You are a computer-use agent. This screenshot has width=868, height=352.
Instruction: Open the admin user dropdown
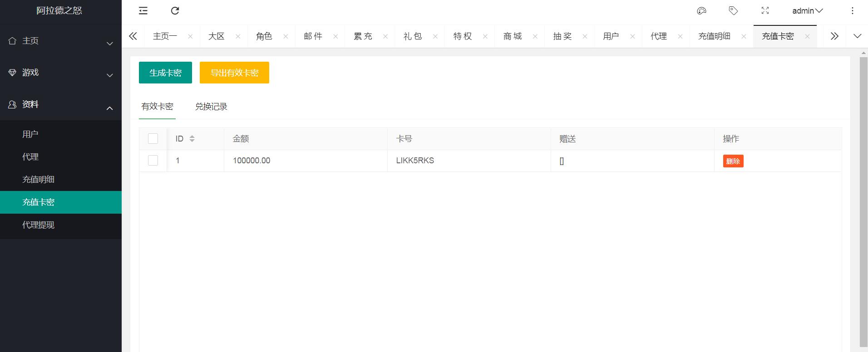[x=807, y=11]
